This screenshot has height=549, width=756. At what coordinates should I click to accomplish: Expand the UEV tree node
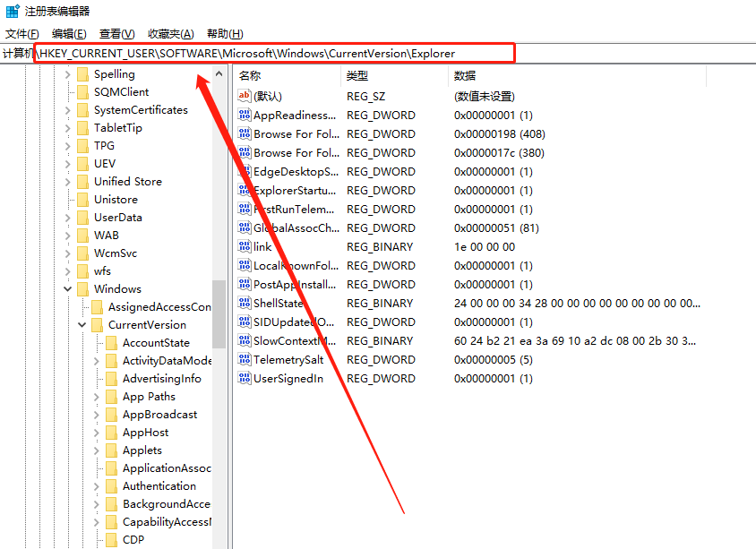(x=70, y=163)
